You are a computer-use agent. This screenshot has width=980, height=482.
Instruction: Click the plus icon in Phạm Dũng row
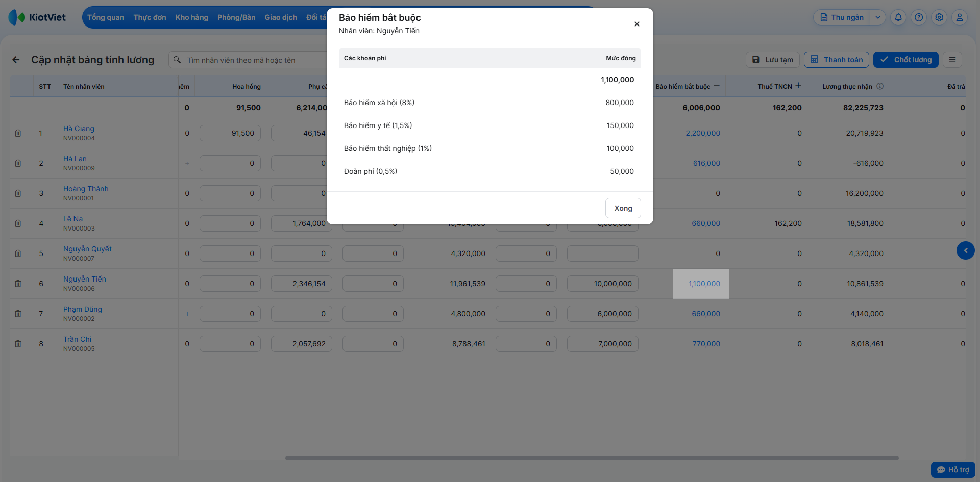187,314
